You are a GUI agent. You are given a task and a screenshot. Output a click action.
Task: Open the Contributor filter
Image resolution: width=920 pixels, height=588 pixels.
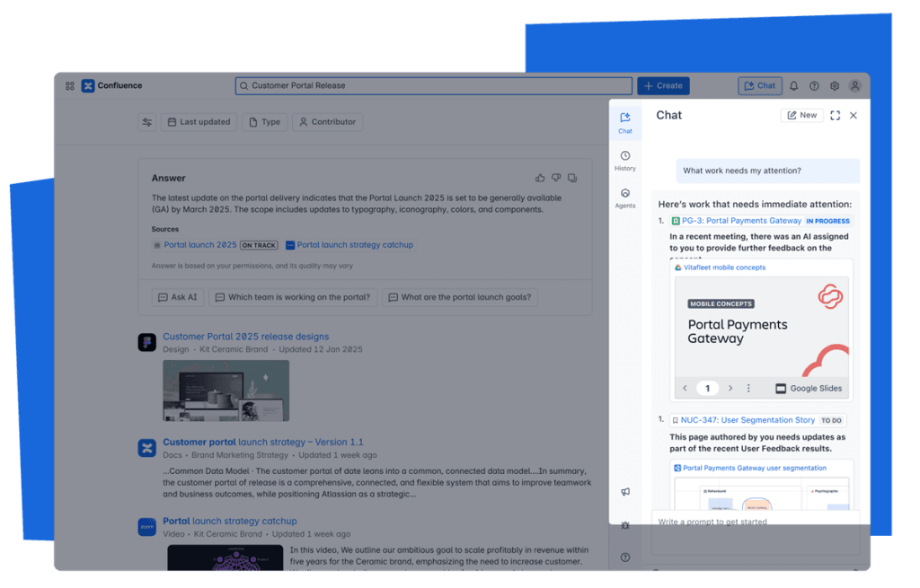tap(327, 122)
